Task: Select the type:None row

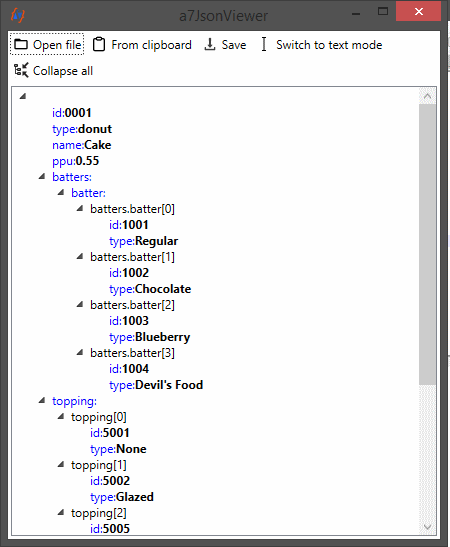Action: pos(118,449)
